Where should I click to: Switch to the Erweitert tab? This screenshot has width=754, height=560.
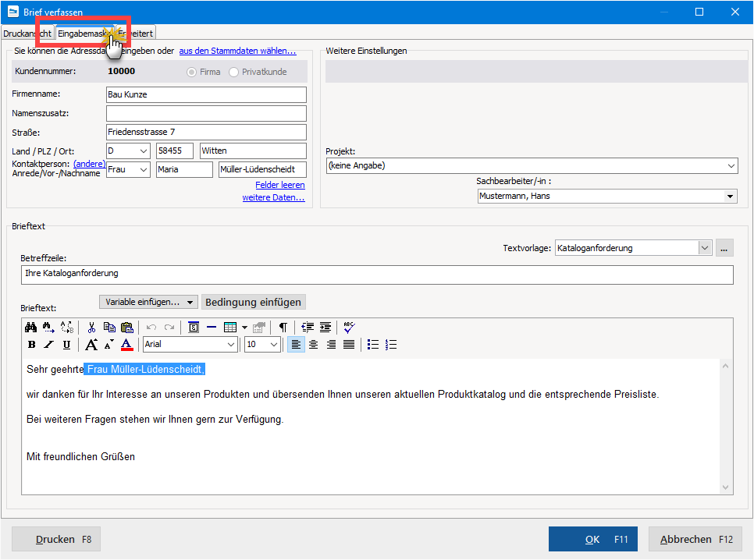click(136, 34)
